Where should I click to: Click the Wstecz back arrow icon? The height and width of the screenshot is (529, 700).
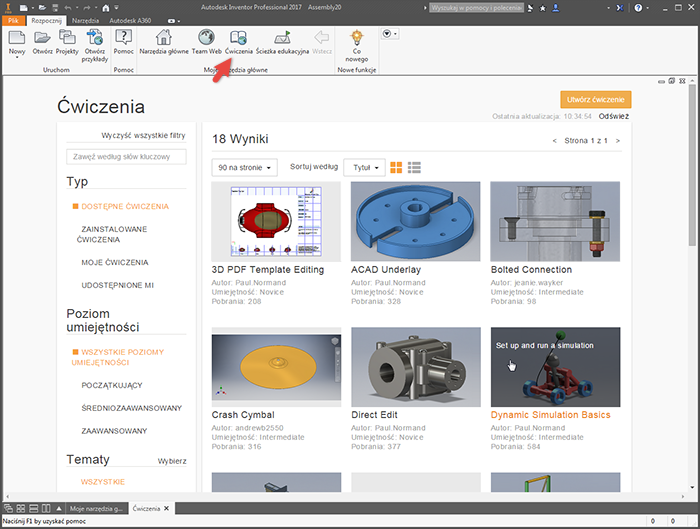(322, 37)
